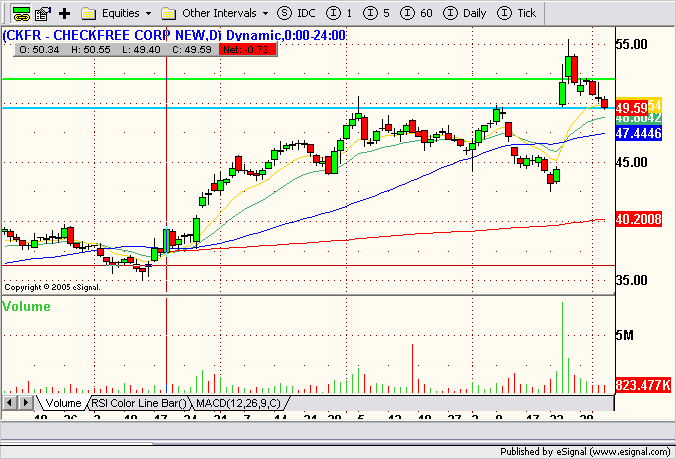Click the Published by eSignal link text
The image size is (676, 459).
click(585, 452)
